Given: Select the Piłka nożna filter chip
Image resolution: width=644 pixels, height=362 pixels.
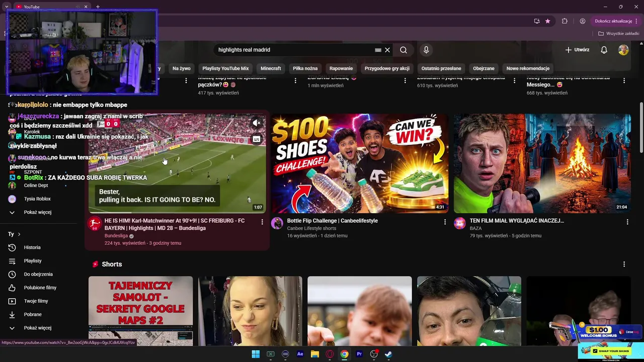Looking at the screenshot, I should (x=305, y=68).
